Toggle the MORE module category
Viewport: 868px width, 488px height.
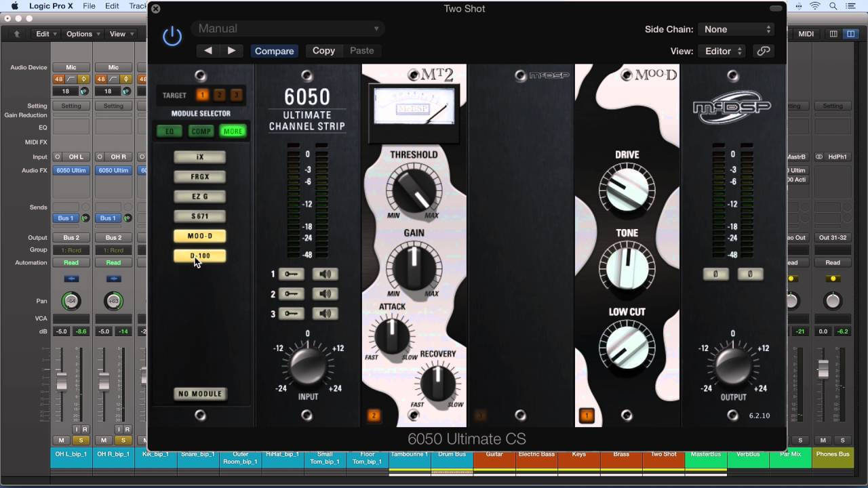(233, 131)
